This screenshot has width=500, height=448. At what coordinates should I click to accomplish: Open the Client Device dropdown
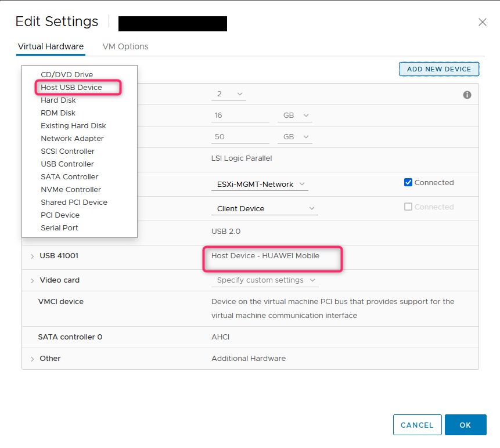click(x=264, y=209)
